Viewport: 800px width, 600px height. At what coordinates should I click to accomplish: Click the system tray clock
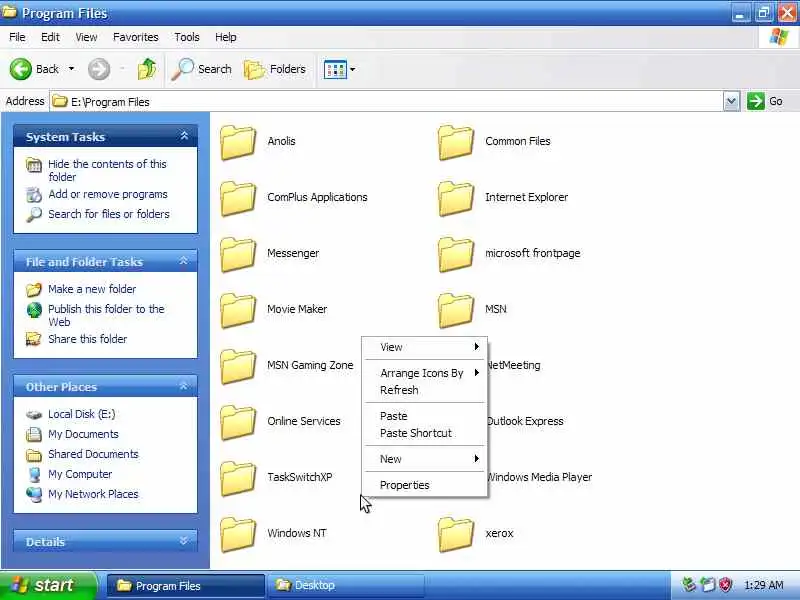pos(764,585)
